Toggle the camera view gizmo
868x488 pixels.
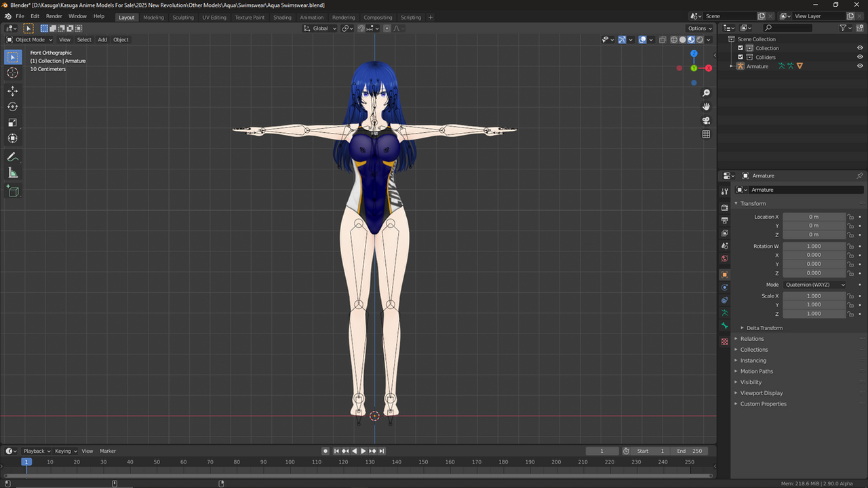(x=706, y=121)
